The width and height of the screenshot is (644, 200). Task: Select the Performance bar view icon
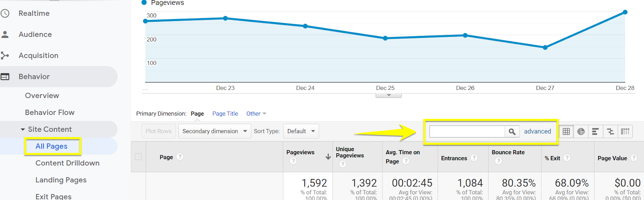595,131
